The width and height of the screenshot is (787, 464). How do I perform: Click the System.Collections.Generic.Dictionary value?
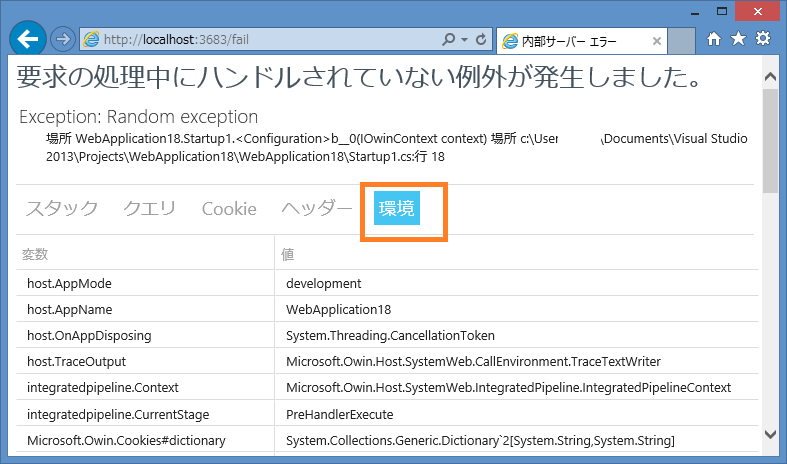pyautogui.click(x=480, y=440)
